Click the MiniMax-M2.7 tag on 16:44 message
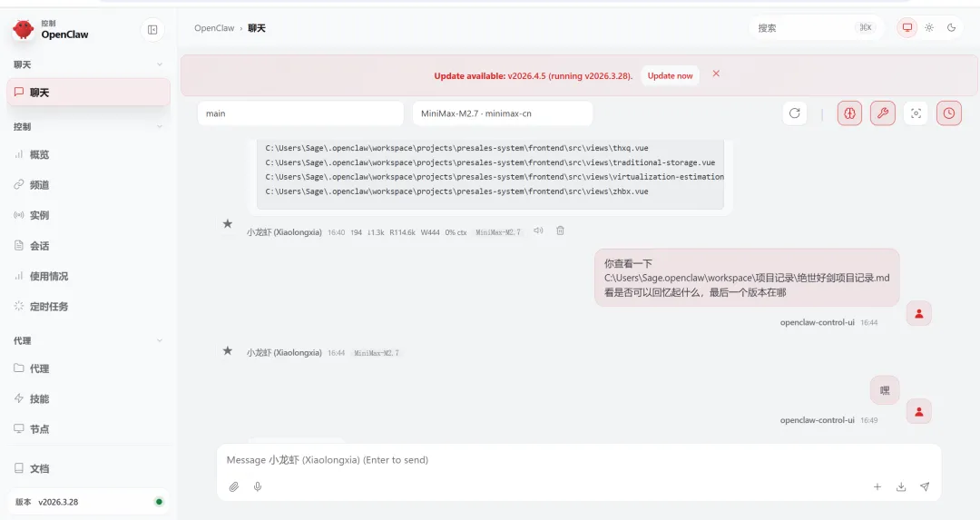The image size is (980, 520). tap(377, 353)
